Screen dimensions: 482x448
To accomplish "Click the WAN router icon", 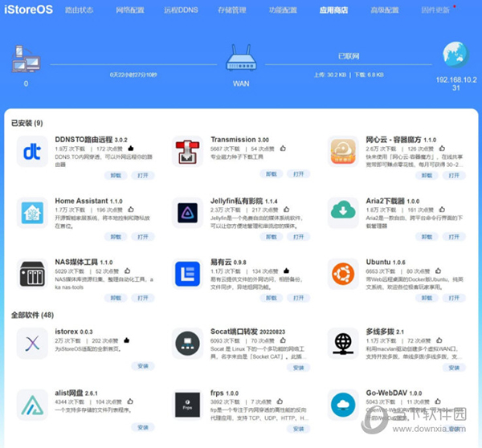I will click(x=241, y=58).
